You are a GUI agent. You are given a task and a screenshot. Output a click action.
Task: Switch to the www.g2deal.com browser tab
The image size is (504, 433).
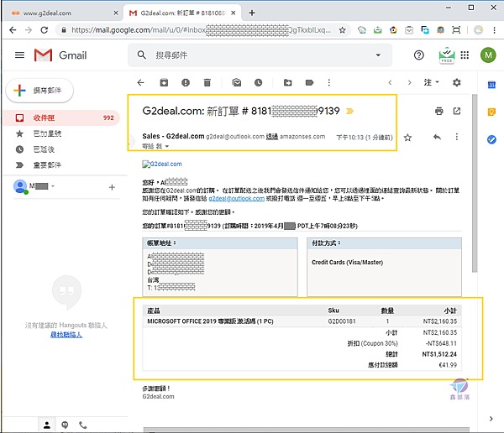61,13
